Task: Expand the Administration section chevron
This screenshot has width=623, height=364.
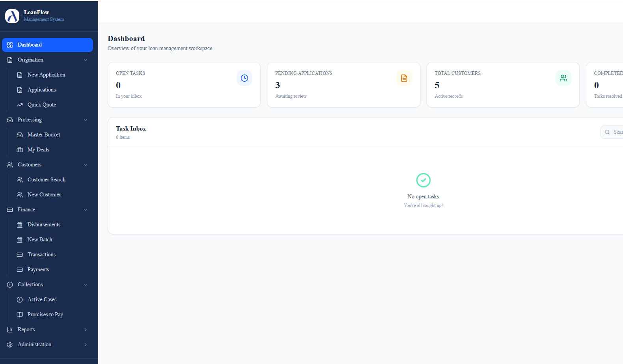Action: click(86, 345)
